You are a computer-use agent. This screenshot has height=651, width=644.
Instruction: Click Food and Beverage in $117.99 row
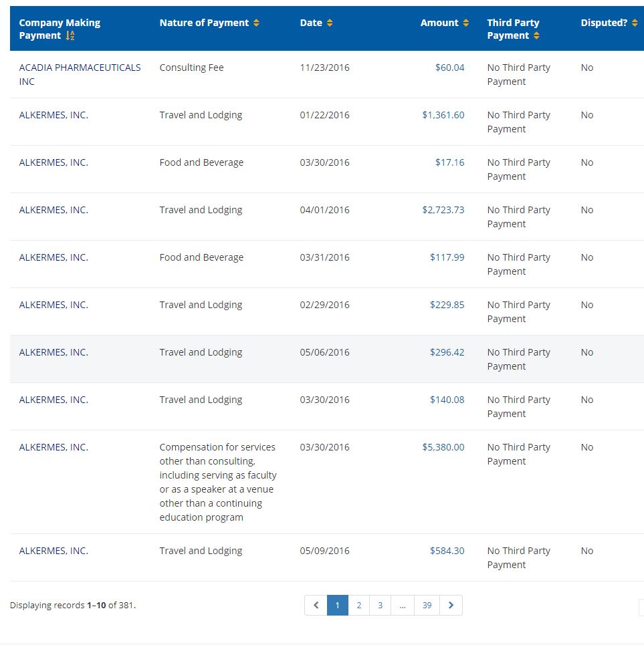coord(201,257)
